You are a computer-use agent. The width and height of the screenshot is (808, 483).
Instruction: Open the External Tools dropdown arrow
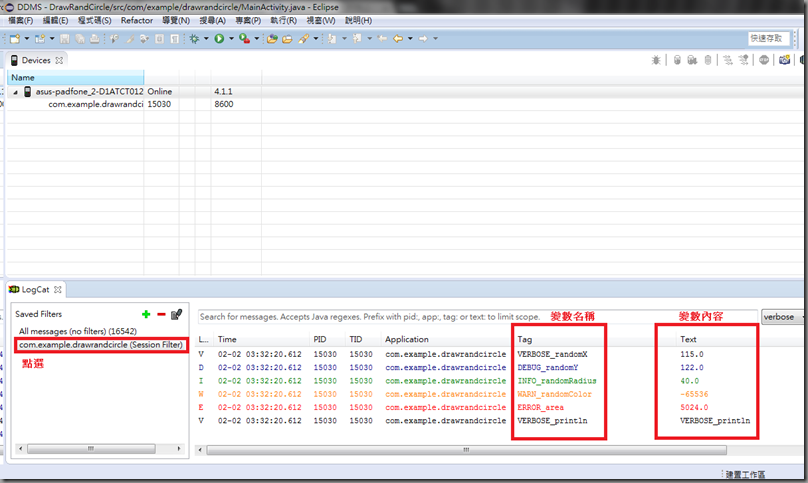pyautogui.click(x=257, y=39)
